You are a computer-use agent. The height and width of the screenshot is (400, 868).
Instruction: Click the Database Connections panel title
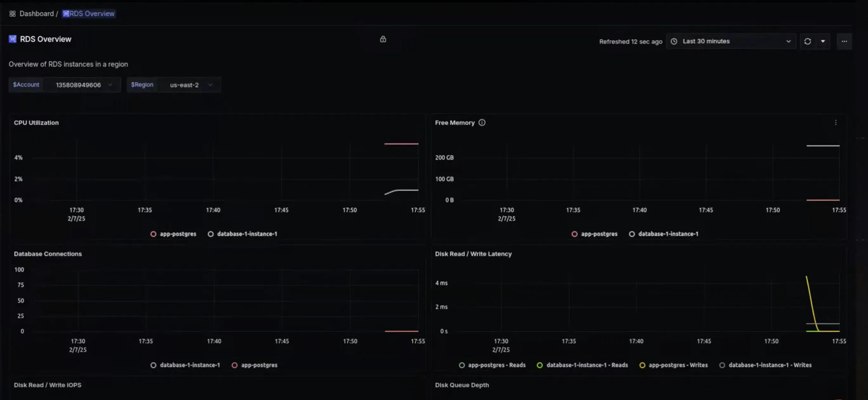tap(48, 254)
